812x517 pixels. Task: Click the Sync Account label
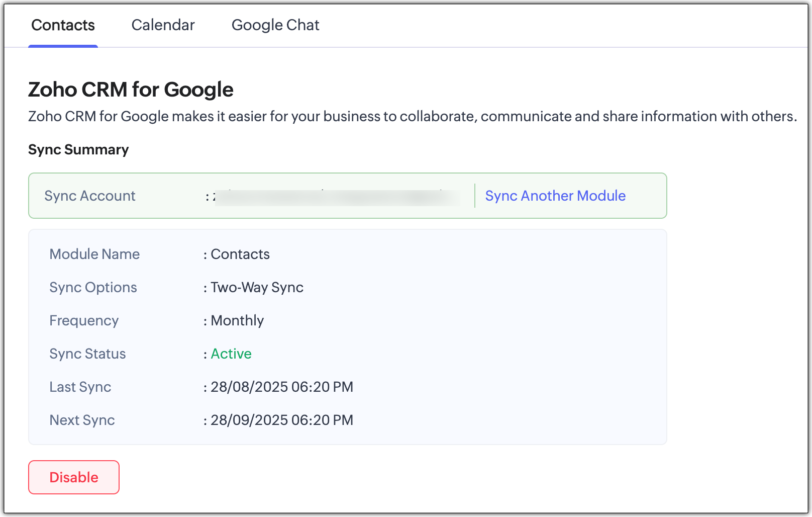[x=90, y=196]
